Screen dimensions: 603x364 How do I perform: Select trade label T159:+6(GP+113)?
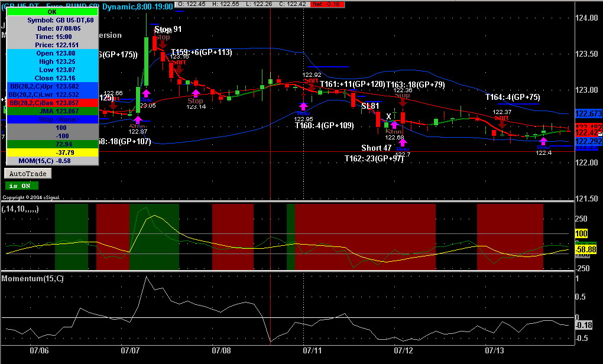tap(202, 52)
